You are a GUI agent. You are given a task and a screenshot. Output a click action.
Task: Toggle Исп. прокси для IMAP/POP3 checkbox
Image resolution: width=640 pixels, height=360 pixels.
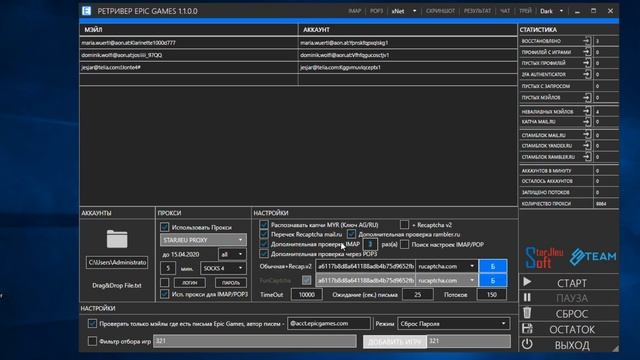164,294
